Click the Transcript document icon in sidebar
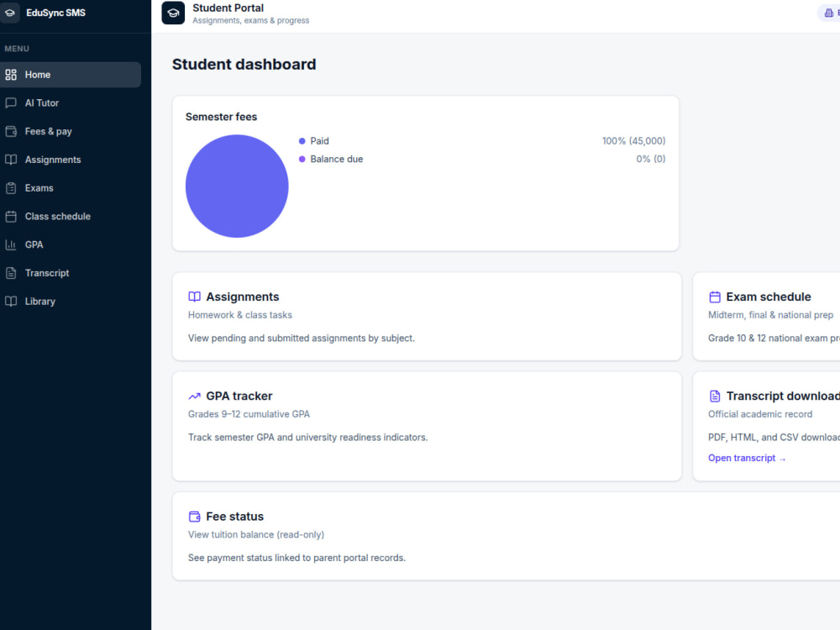The width and height of the screenshot is (840, 630). coord(11,273)
